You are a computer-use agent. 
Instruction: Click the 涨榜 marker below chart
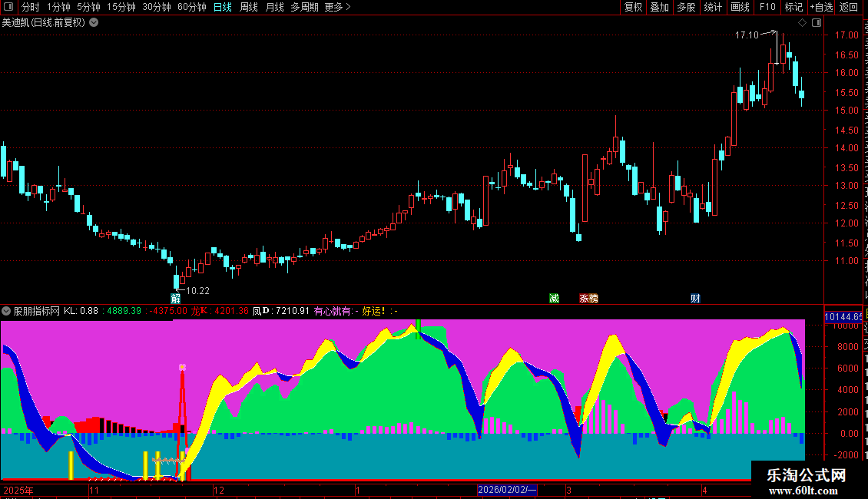pyautogui.click(x=588, y=299)
